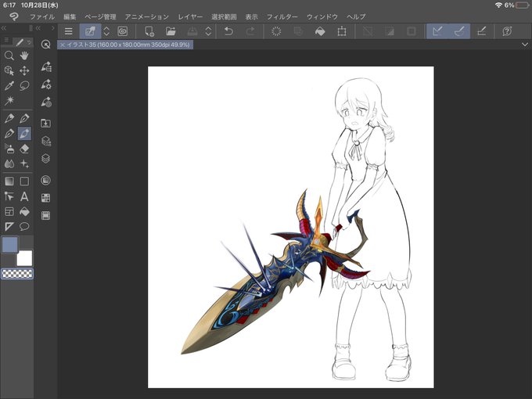The width and height of the screenshot is (532, 399).
Task: Select the Auto Select magic wand tool
Action: tap(9, 100)
